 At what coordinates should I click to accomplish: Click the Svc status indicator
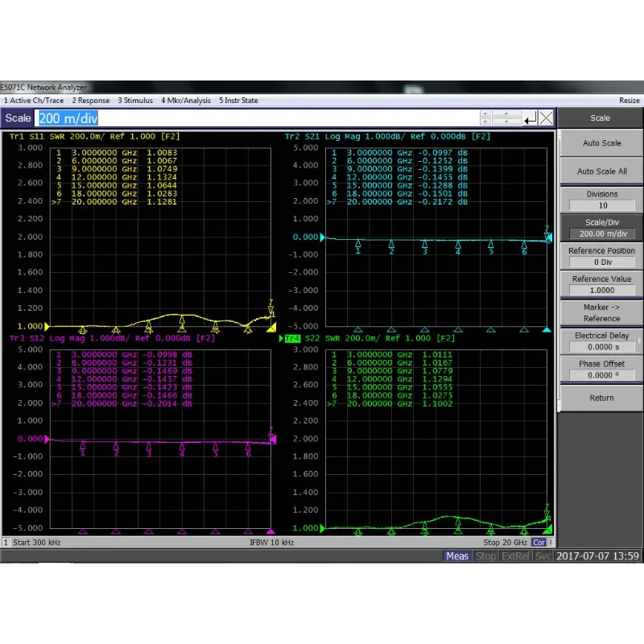[x=543, y=556]
